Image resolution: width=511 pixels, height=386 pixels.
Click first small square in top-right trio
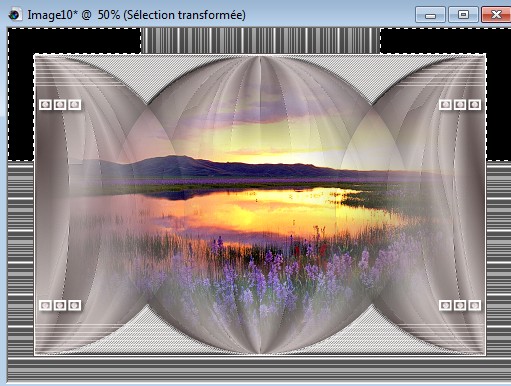(x=445, y=105)
